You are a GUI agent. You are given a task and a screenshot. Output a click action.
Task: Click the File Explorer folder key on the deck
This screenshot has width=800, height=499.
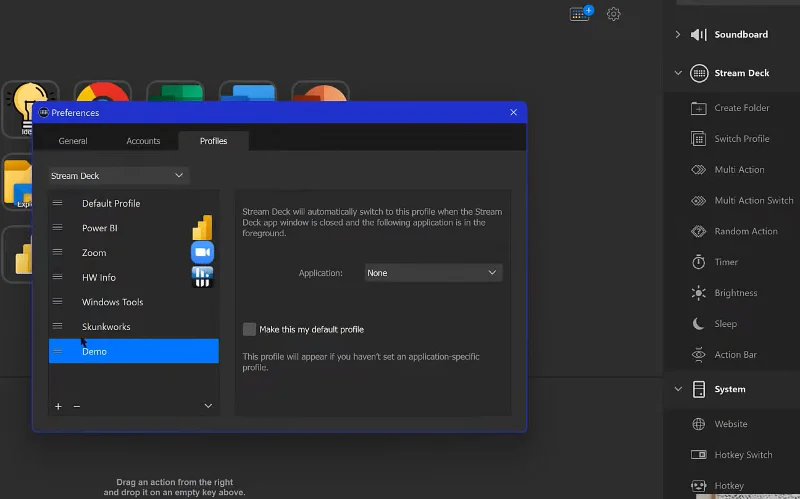(x=17, y=183)
